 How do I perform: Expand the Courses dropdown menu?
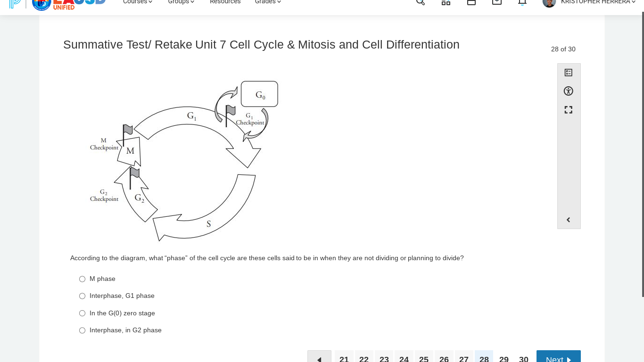[x=138, y=2]
